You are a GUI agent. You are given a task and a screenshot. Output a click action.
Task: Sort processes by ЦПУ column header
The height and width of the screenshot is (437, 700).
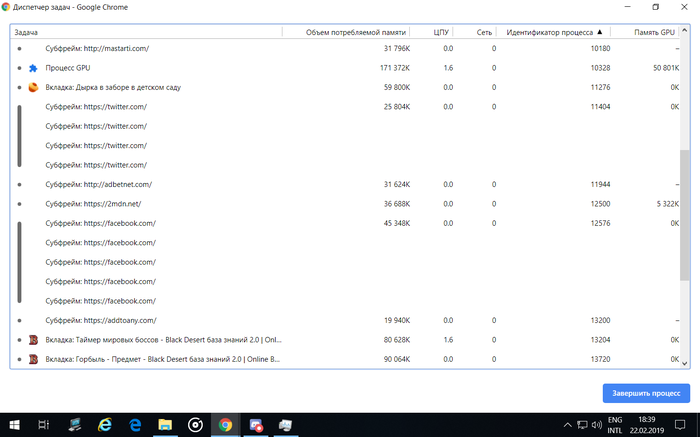[442, 33]
